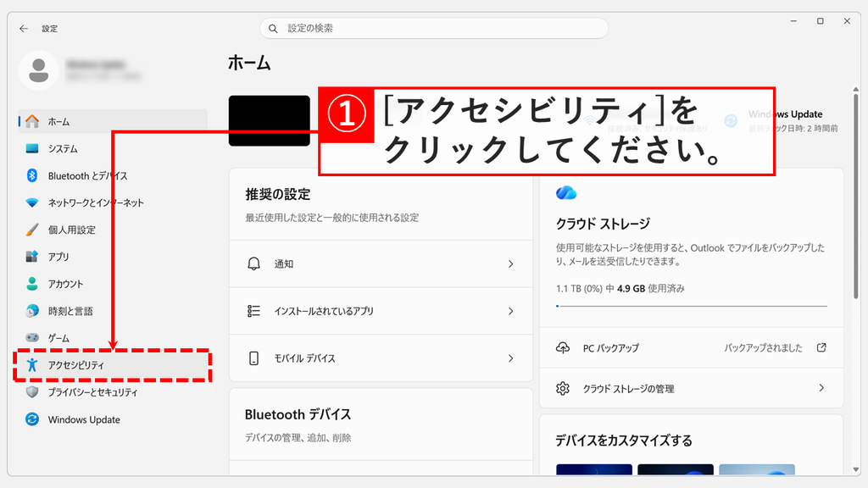
Task: Open アクセシビリティ settings
Action: pyautogui.click(x=113, y=364)
